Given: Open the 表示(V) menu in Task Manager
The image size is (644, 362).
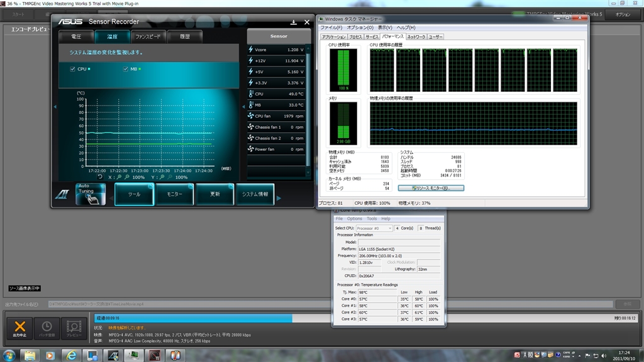Looking at the screenshot, I should [x=385, y=28].
